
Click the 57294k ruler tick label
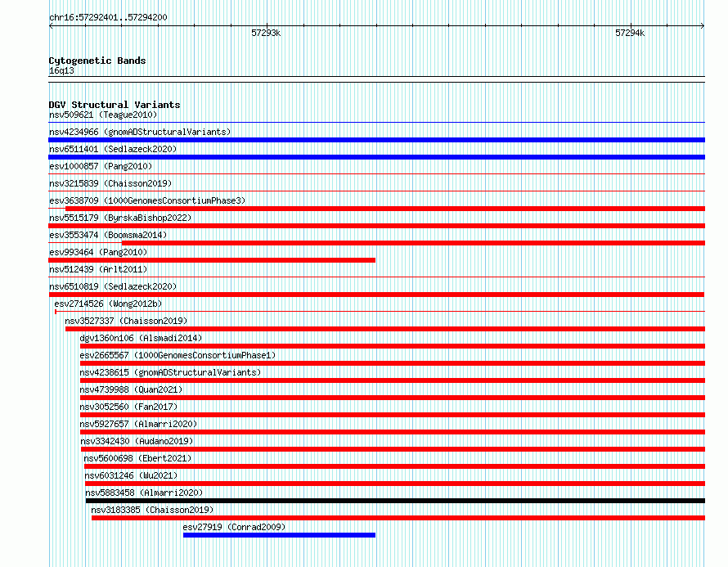coord(630,33)
